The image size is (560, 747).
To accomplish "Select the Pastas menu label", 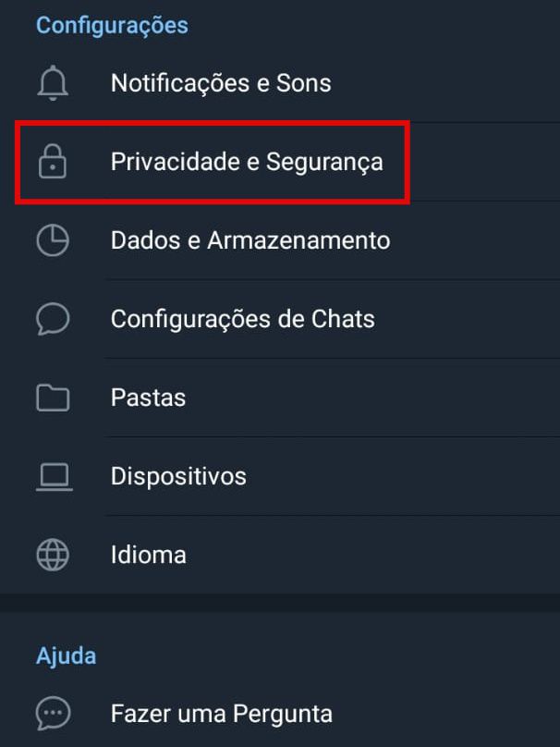I will 148,398.
